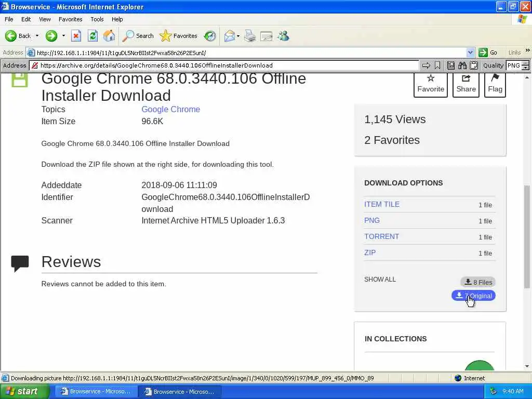The width and height of the screenshot is (532, 399).
Task: Click the Browservice bookmark icon
Action: click(437, 65)
